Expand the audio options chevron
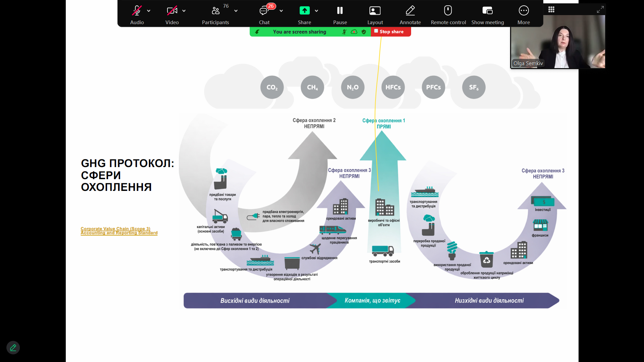The image size is (644, 362). [x=149, y=11]
